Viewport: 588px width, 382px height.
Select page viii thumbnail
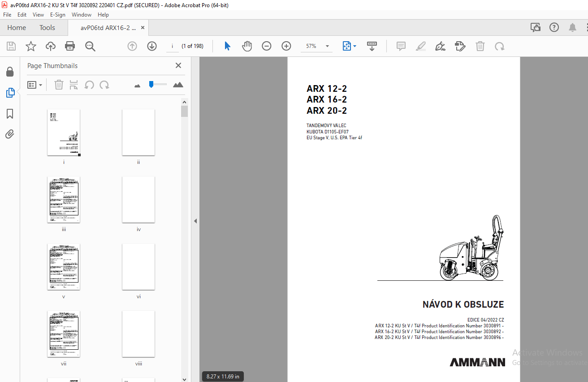pos(138,334)
